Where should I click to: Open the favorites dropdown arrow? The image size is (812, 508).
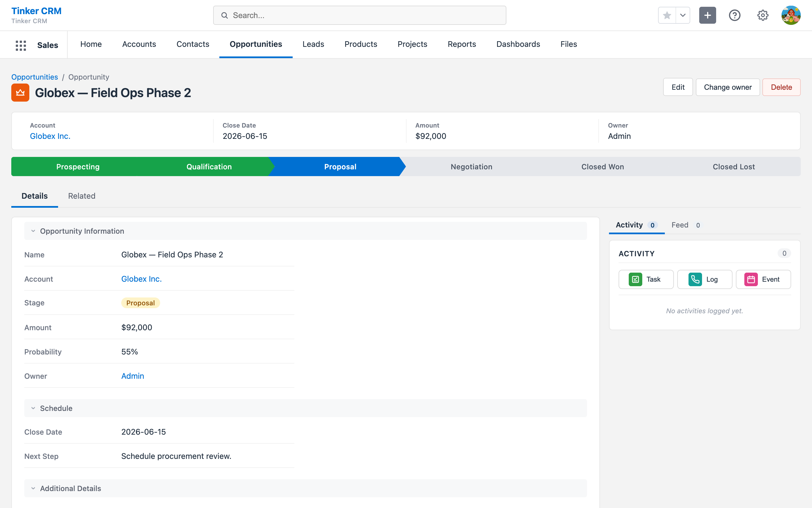(x=683, y=15)
